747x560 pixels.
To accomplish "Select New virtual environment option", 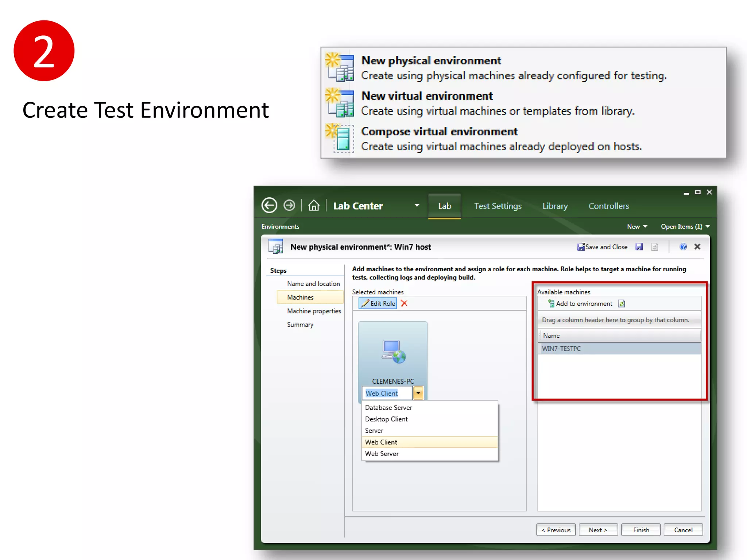I will 523,103.
